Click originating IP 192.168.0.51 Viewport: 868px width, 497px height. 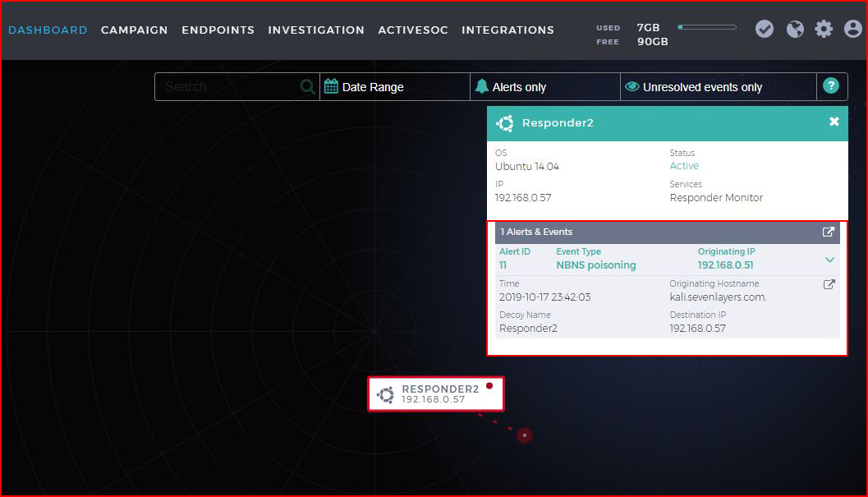[x=725, y=265]
